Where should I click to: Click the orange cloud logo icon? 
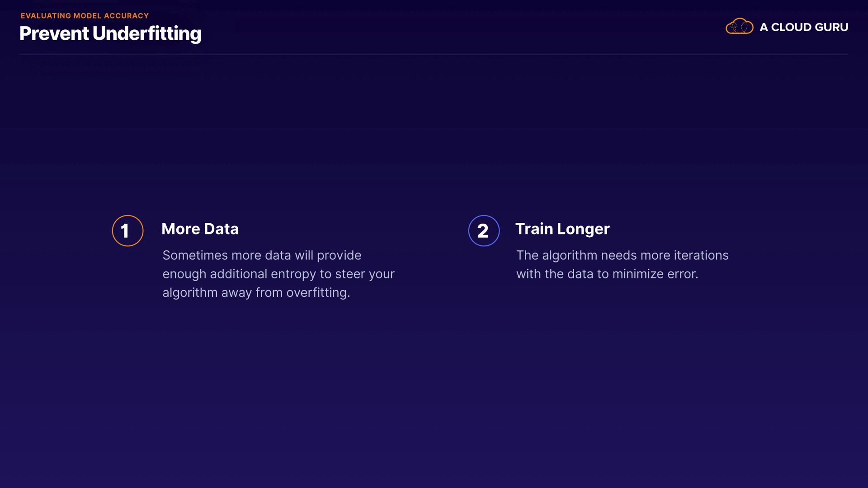tap(739, 27)
